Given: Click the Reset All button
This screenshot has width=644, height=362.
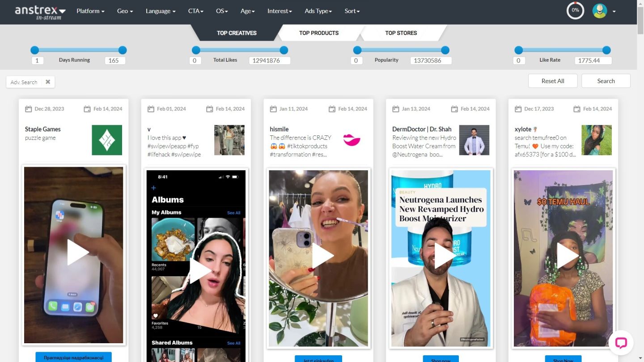Looking at the screenshot, I should (552, 81).
